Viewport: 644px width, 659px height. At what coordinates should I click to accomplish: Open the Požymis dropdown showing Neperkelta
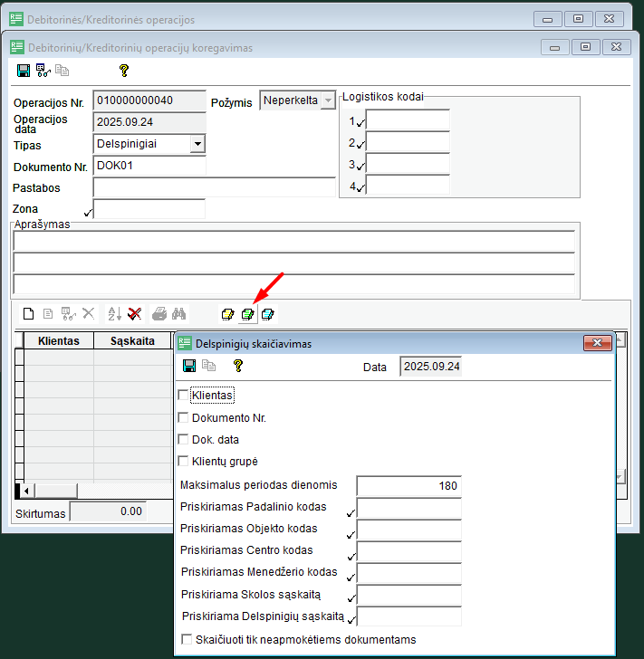[x=327, y=100]
